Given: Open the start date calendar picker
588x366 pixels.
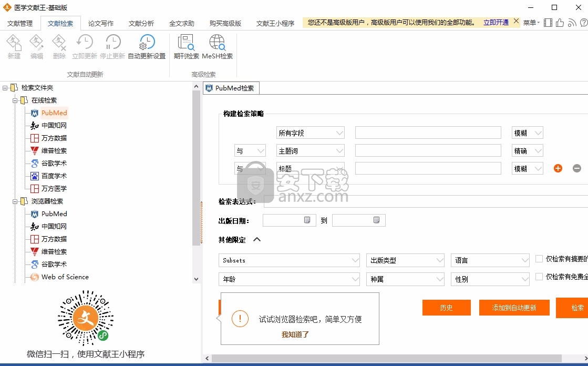Looking at the screenshot, I should tap(307, 220).
